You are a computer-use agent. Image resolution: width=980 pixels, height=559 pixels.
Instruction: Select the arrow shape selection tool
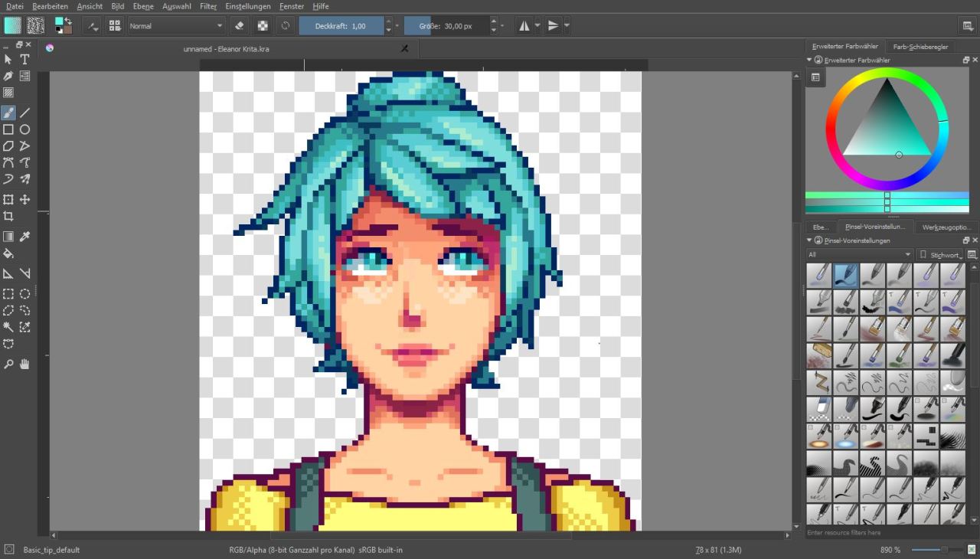[8, 60]
